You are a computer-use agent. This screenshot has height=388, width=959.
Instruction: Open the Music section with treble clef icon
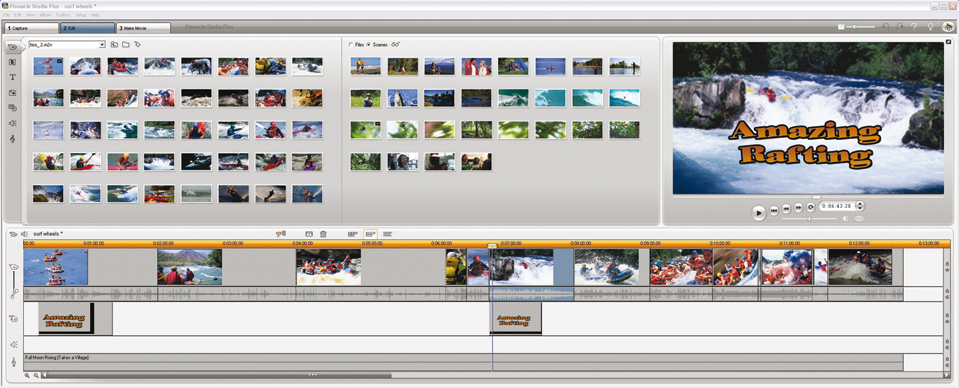pos(12,140)
